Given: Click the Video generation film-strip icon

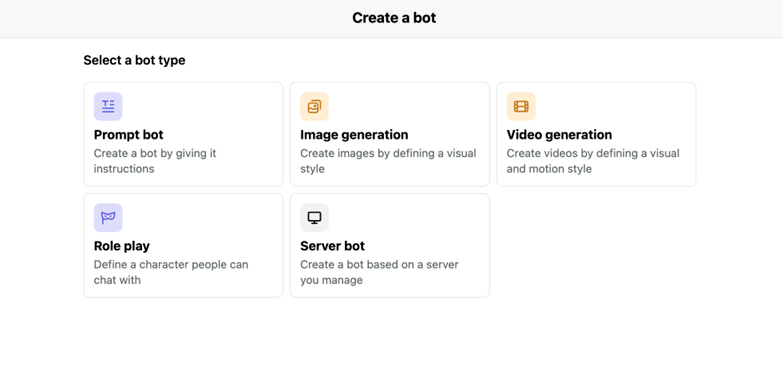Looking at the screenshot, I should coord(521,106).
